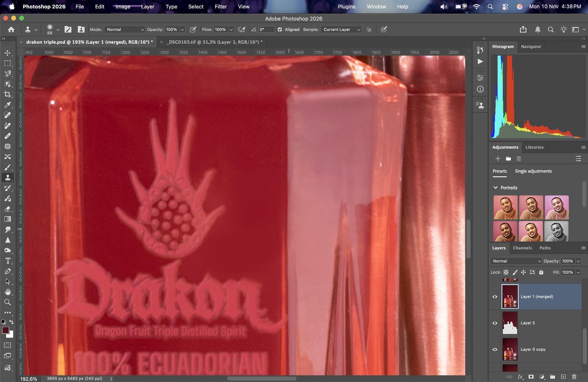This screenshot has width=588, height=382.
Task: Toggle the Aligned checkbox
Action: pyautogui.click(x=280, y=29)
